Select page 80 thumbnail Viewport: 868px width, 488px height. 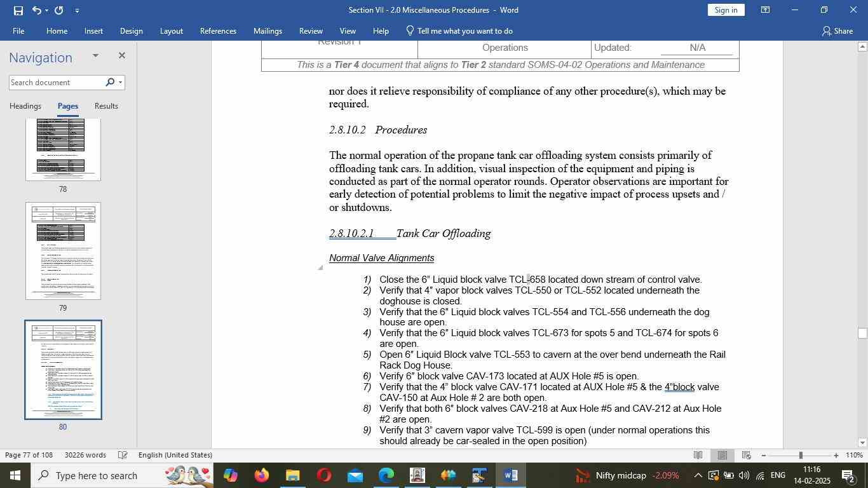tap(63, 370)
